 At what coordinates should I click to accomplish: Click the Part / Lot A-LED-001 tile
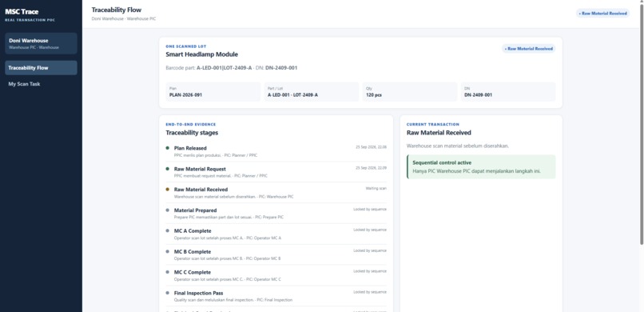[x=312, y=92]
